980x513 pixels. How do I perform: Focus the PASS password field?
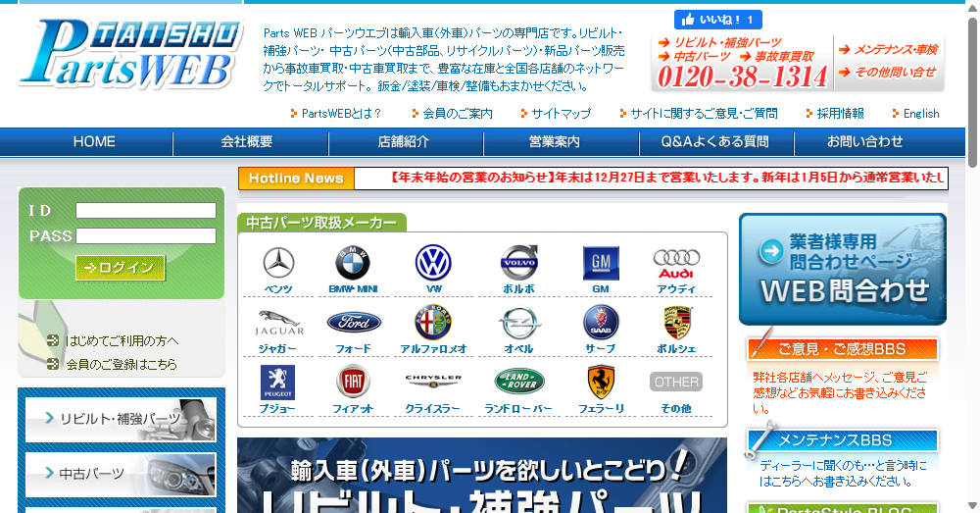146,236
